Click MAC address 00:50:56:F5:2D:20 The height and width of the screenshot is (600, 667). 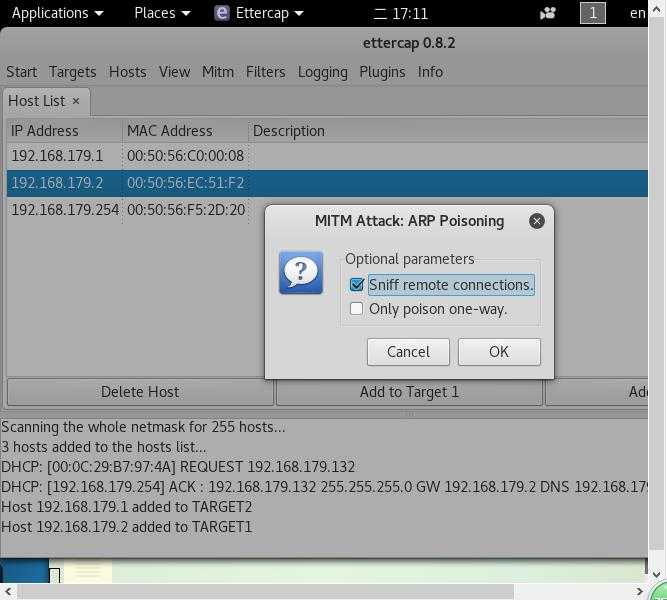pyautogui.click(x=186, y=210)
